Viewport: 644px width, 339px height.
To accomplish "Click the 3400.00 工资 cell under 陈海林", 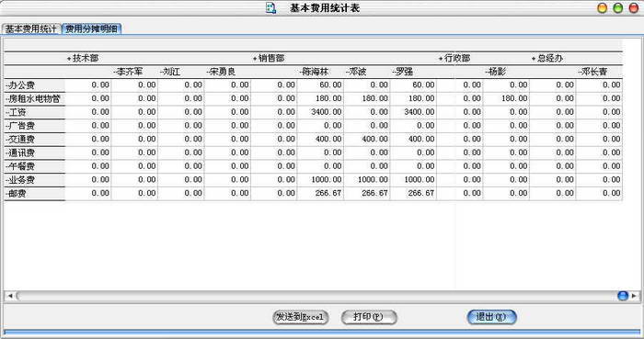I will [320, 112].
